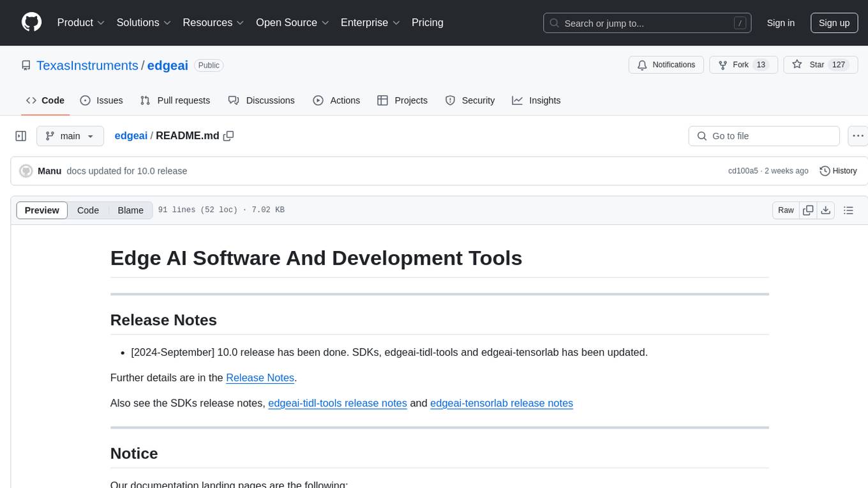Switch to the Discussions tab
868x488 pixels.
[x=262, y=100]
